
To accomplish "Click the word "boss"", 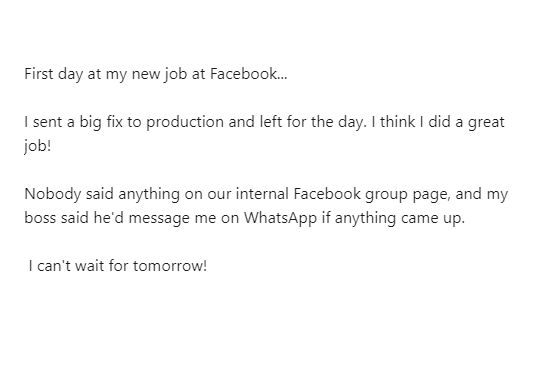I will (40, 218).
